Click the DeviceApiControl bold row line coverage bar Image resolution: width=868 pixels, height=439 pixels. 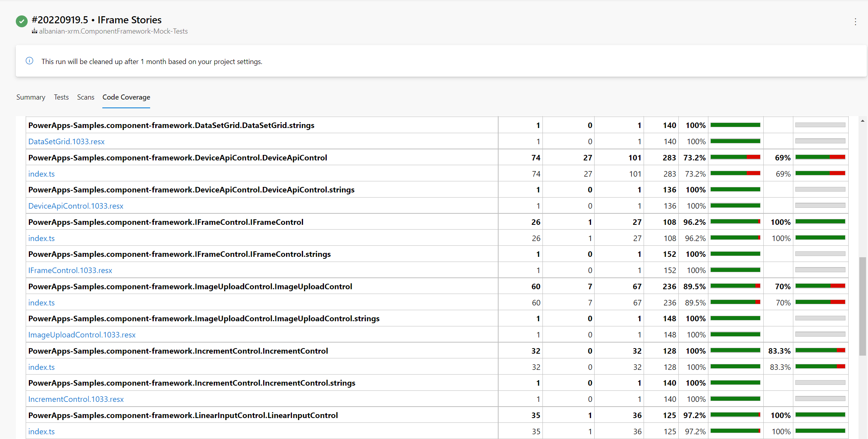[x=735, y=157]
